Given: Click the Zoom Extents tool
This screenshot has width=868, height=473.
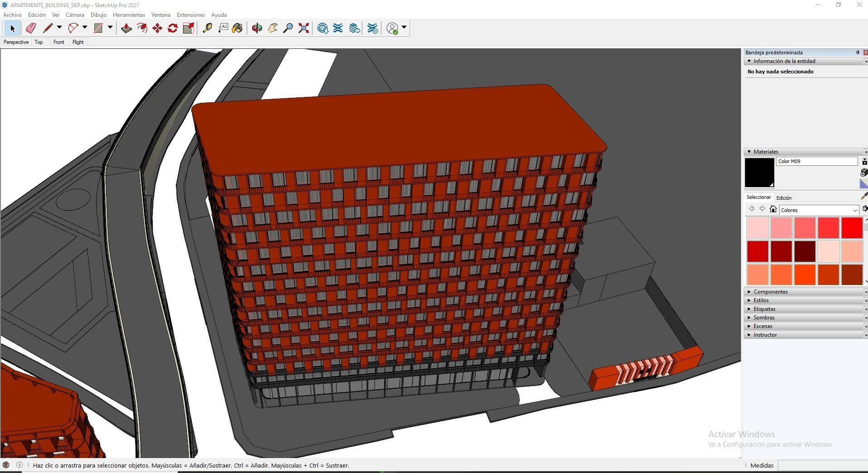Looking at the screenshot, I should click(x=304, y=28).
